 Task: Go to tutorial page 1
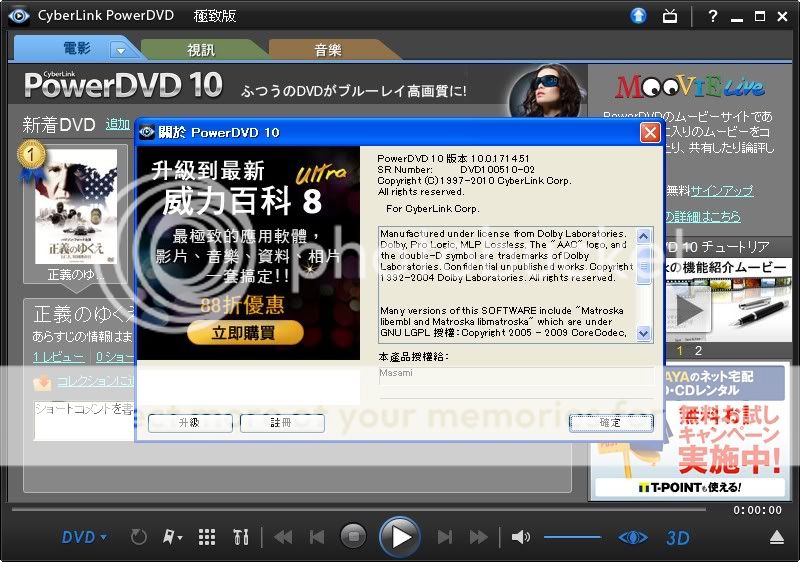tap(680, 351)
